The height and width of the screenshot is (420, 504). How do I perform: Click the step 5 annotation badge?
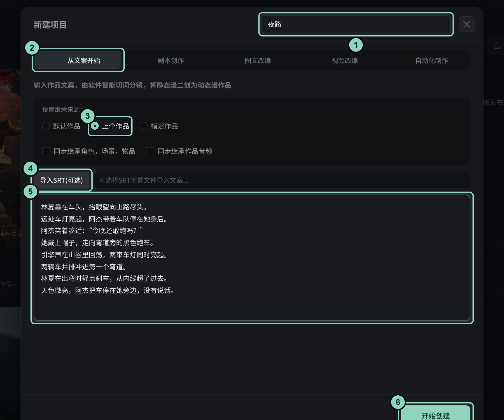(31, 192)
